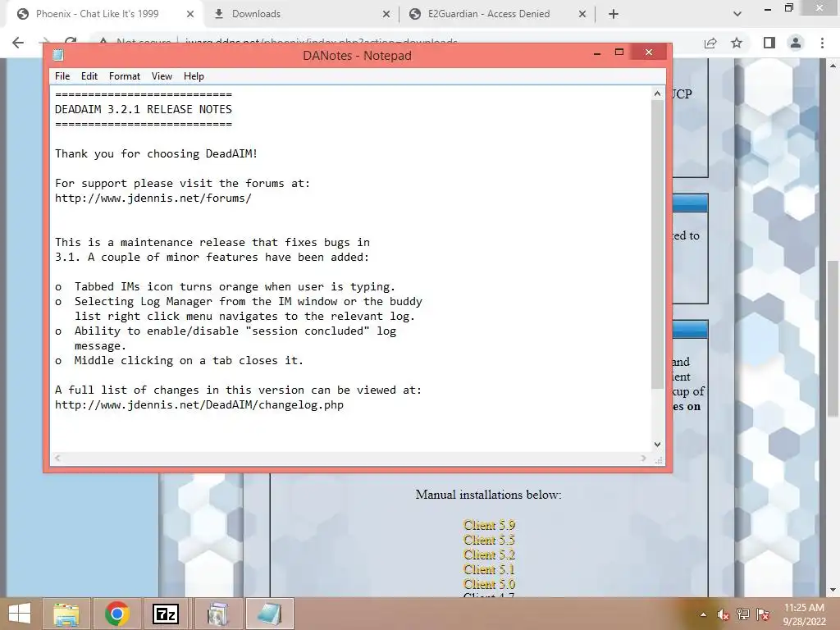Click the E2Guardian tab globe favicon

414,14
